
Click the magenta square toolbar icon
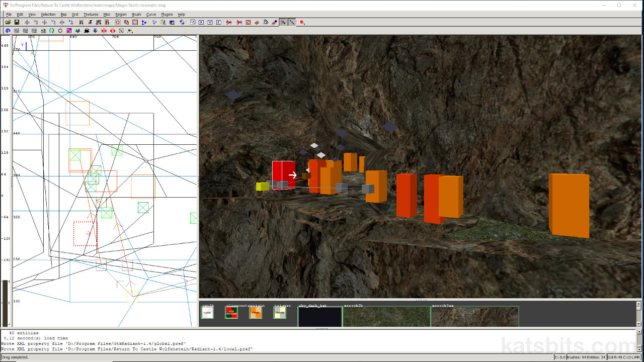point(69,31)
